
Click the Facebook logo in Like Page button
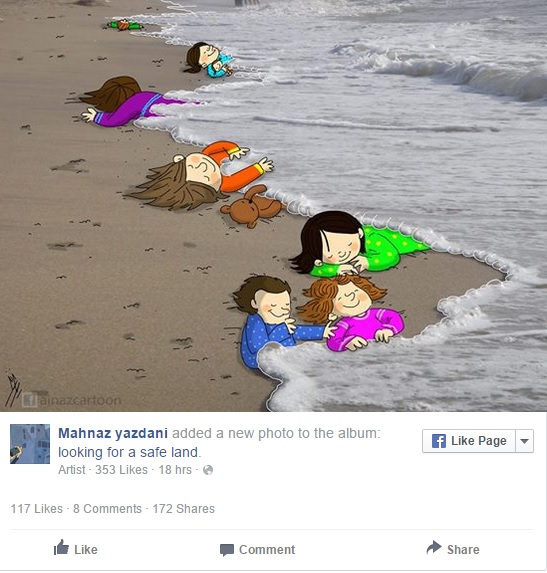click(439, 441)
